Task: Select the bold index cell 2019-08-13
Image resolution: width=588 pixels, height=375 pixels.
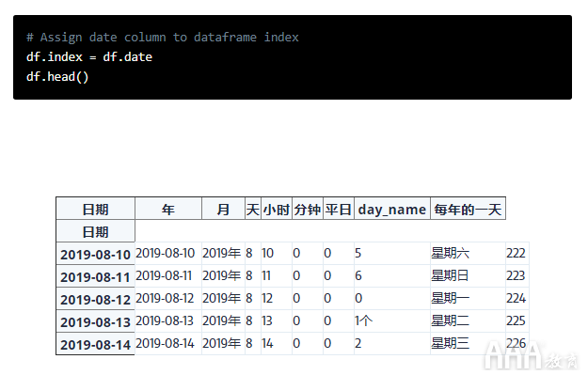Action: [95, 321]
